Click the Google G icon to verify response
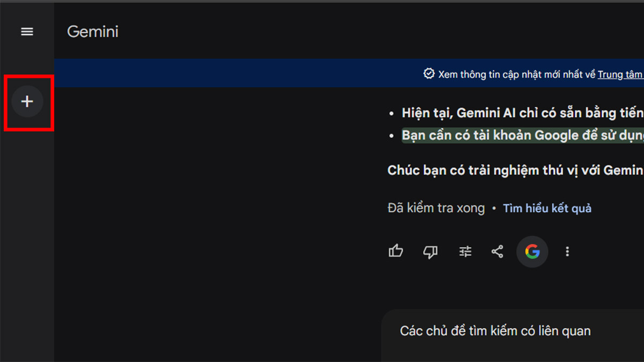This screenshot has width=644, height=362. coord(532,251)
